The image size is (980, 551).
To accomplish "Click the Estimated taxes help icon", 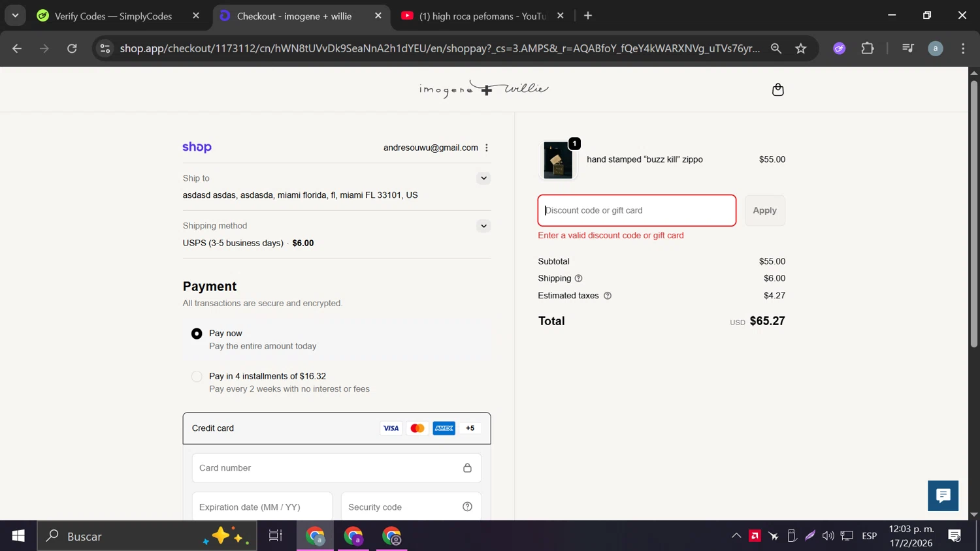I will pos(608,296).
